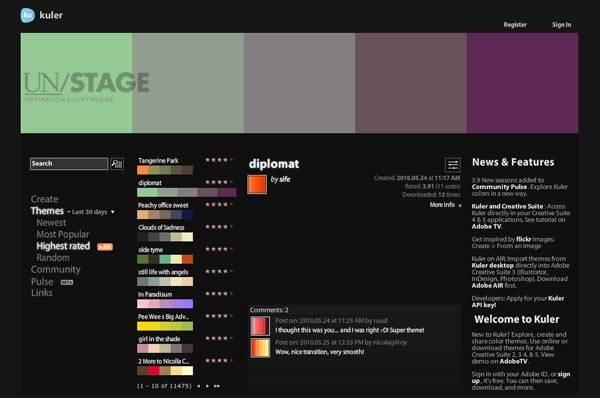Select the Peachy office sweet color strip
Viewport: 600px width, 398px height.
(165, 215)
